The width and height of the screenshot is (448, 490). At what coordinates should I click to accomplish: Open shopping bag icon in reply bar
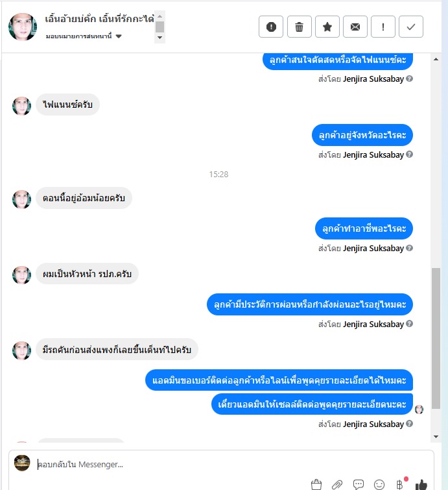(316, 484)
